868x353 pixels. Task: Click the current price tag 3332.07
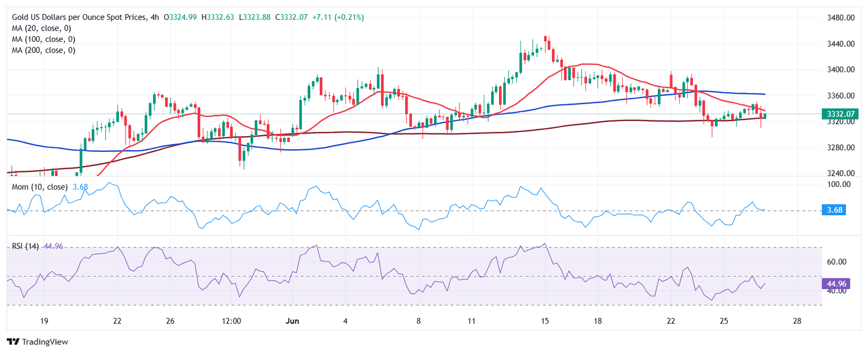843,114
